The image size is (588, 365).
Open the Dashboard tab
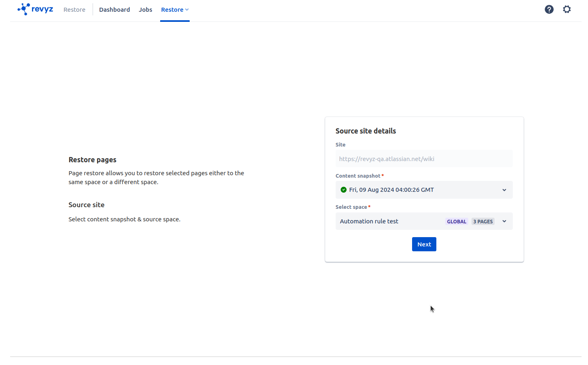114,10
